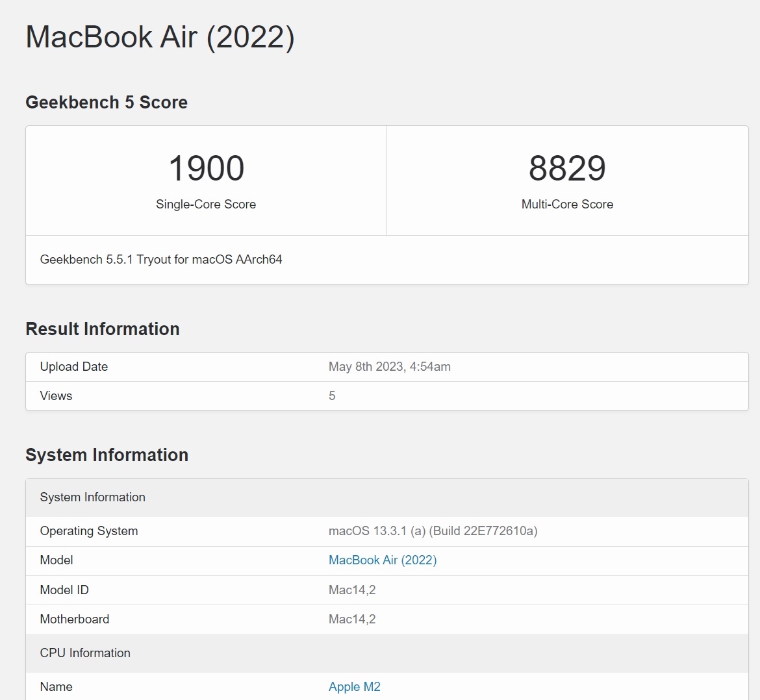Select the Model ID value Mac14,2
The image size is (760, 700).
tap(352, 590)
